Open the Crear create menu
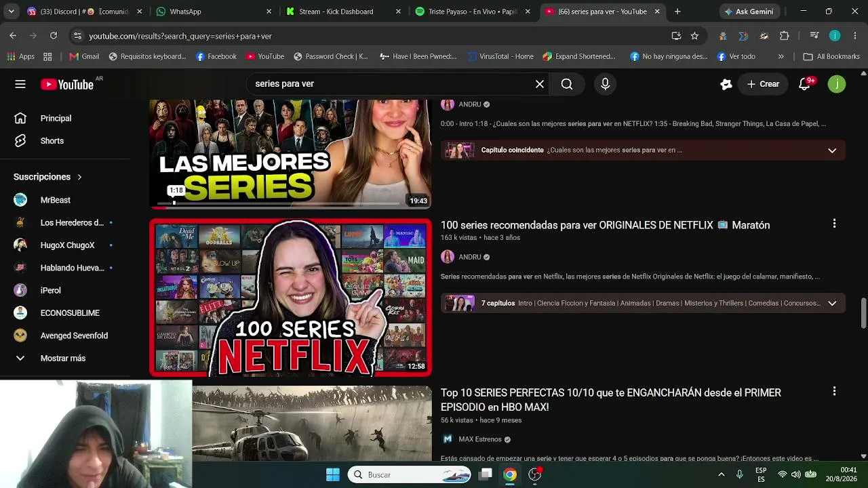 [x=763, y=84]
